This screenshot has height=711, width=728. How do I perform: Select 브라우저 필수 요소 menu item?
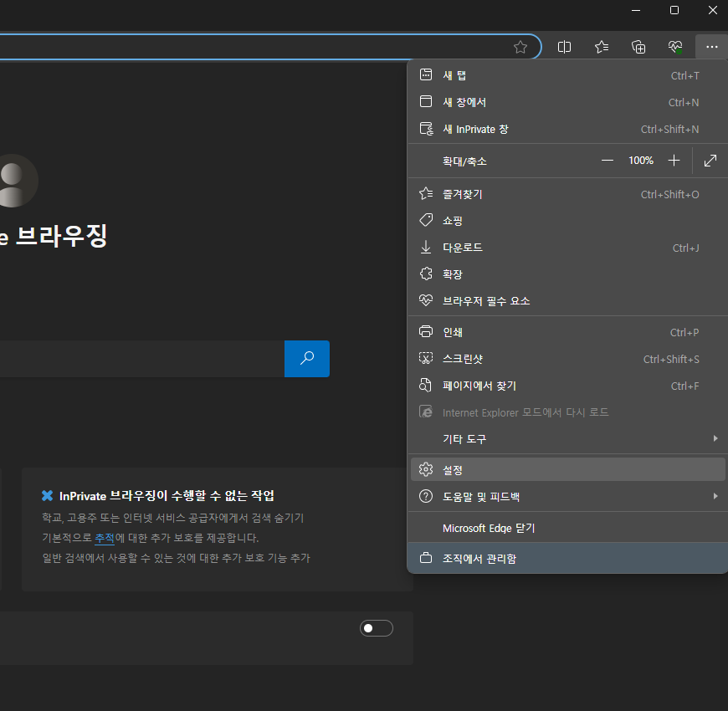[568, 301]
